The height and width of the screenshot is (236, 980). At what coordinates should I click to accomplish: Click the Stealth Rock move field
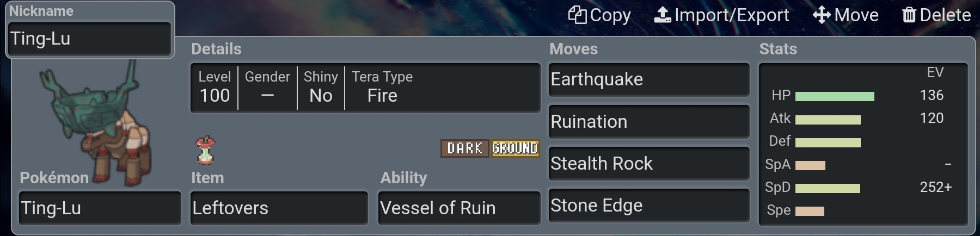(x=648, y=164)
